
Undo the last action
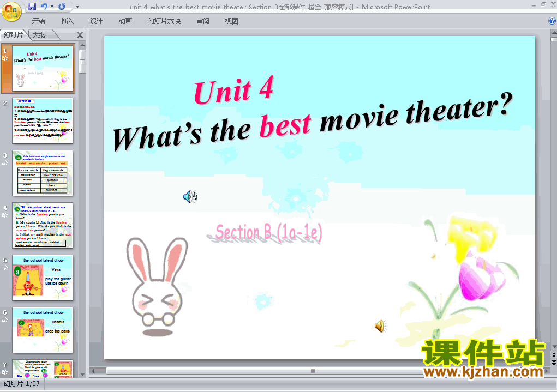click(x=44, y=7)
